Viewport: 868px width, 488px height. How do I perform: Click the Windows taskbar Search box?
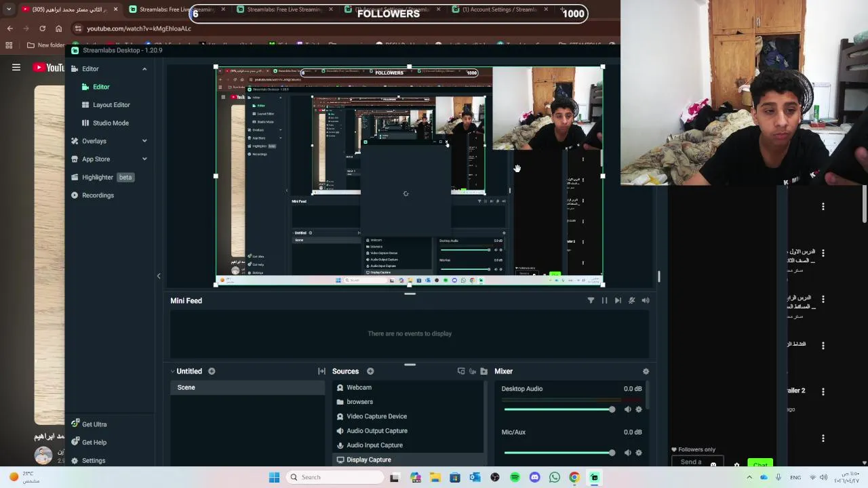(335, 477)
